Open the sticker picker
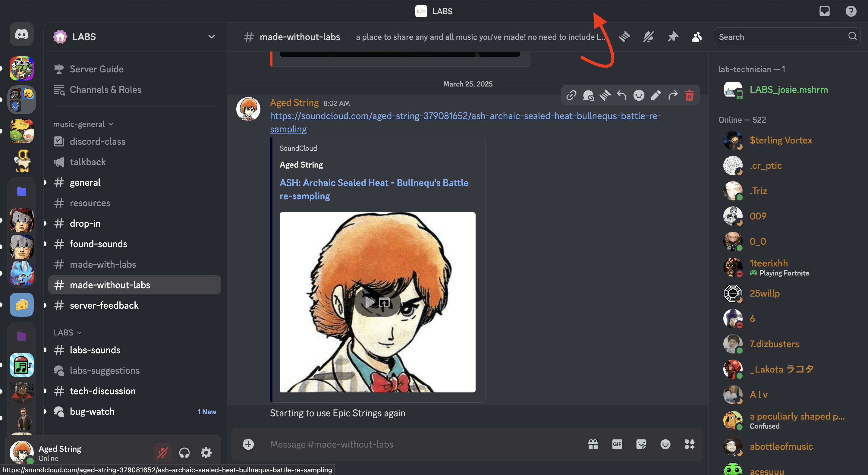Viewport: 868px width, 475px height. (641, 444)
